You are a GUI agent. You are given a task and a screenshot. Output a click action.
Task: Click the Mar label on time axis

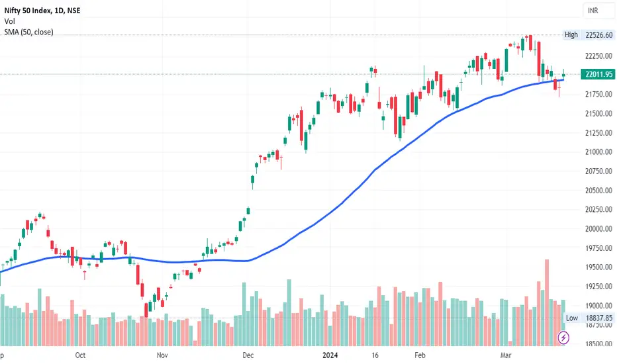[506, 355]
